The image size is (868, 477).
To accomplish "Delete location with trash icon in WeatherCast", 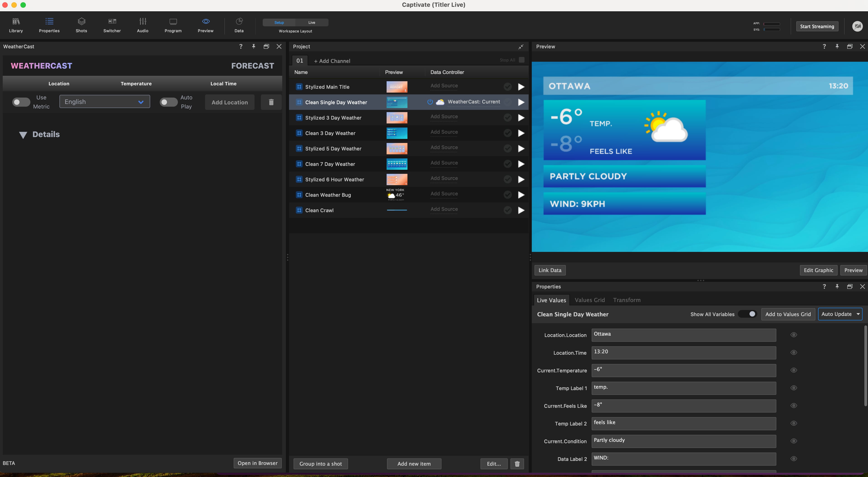I will (x=271, y=102).
